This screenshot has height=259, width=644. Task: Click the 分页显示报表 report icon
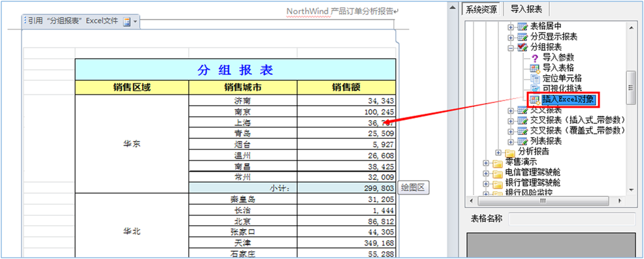[x=523, y=37]
